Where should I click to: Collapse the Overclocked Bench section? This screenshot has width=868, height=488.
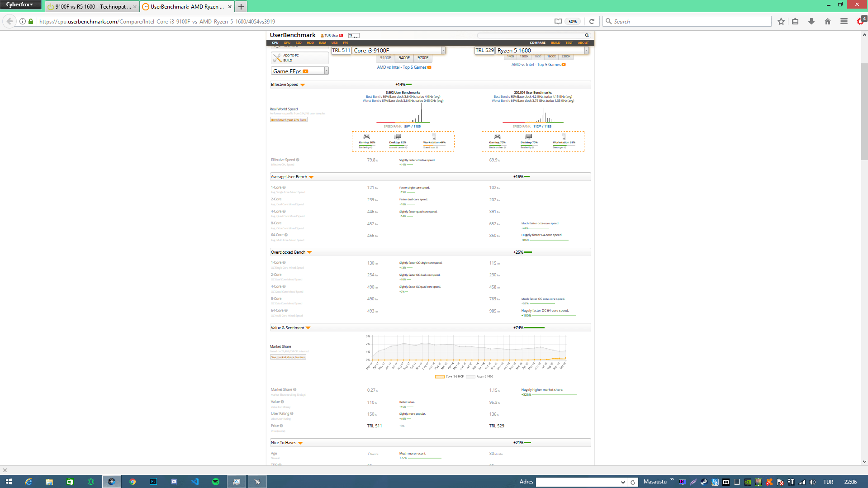pos(309,252)
